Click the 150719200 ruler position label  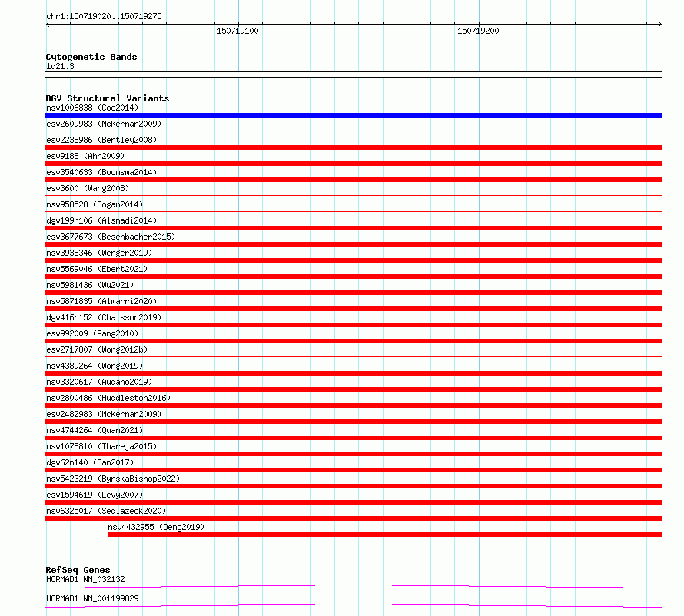pyautogui.click(x=478, y=31)
